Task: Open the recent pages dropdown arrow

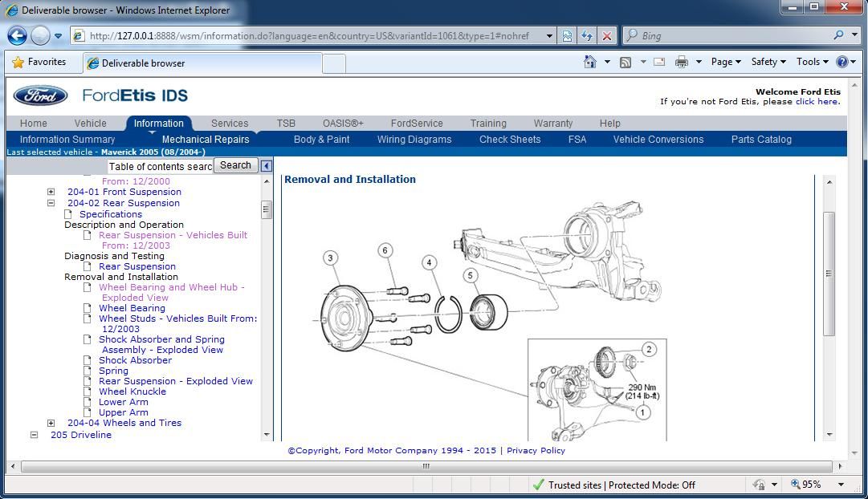Action: [58, 37]
